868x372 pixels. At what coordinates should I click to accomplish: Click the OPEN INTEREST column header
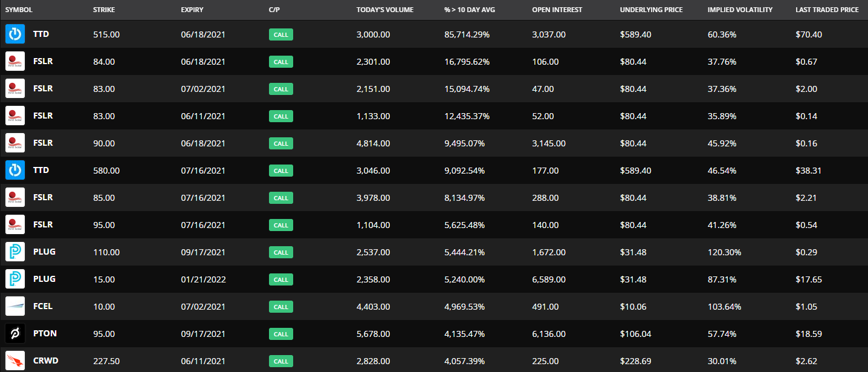557,10
